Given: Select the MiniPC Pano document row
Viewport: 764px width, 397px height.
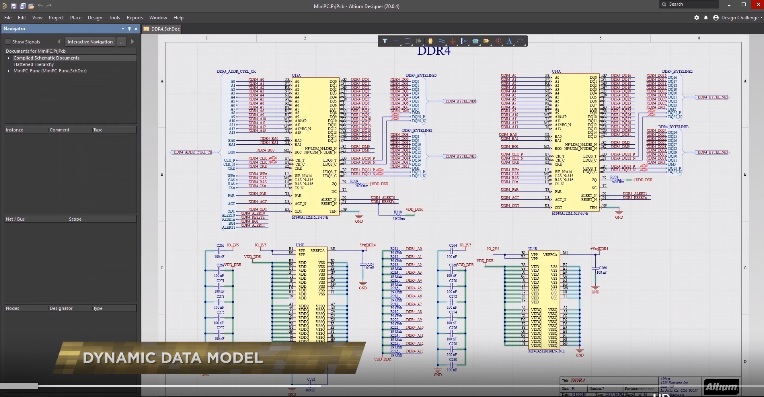Looking at the screenshot, I should pos(50,71).
